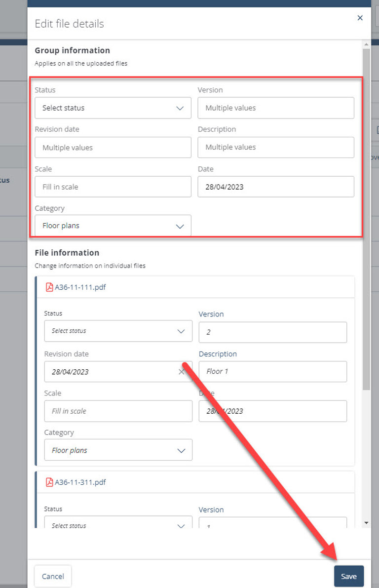The image size is (379, 588).
Task: Open the Category dropdown for A36-11-111.pdf
Action: tap(118, 450)
